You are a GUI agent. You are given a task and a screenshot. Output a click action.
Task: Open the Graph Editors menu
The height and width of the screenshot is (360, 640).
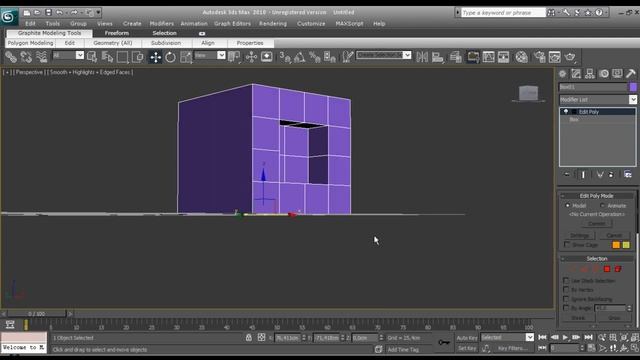click(x=232, y=24)
